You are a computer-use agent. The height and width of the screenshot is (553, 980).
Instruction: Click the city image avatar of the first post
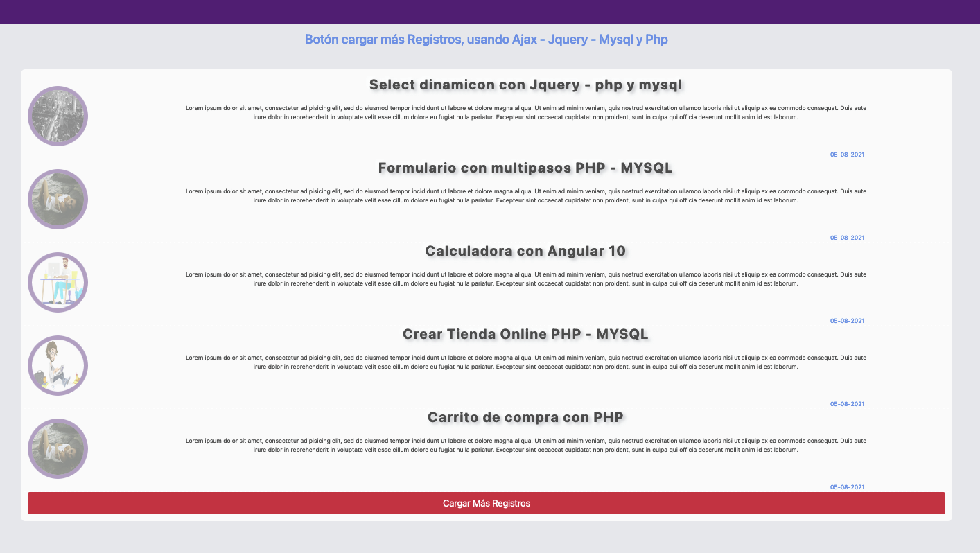58,116
